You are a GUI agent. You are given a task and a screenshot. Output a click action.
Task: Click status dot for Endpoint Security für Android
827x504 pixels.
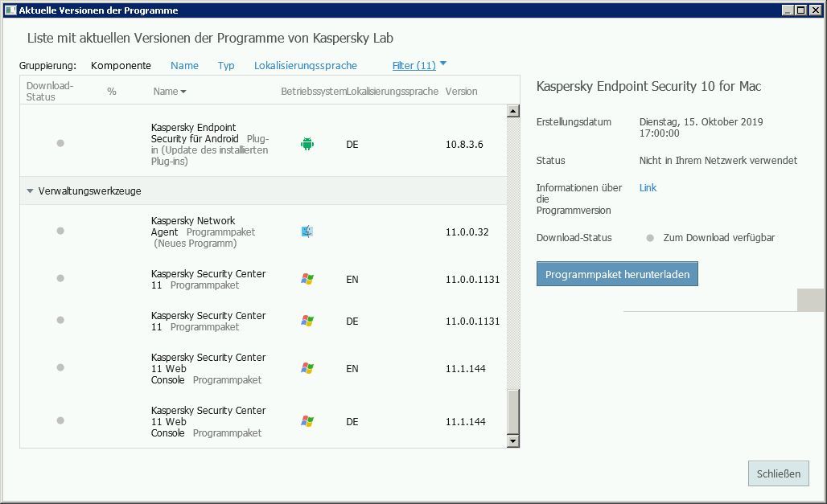pyautogui.click(x=60, y=144)
